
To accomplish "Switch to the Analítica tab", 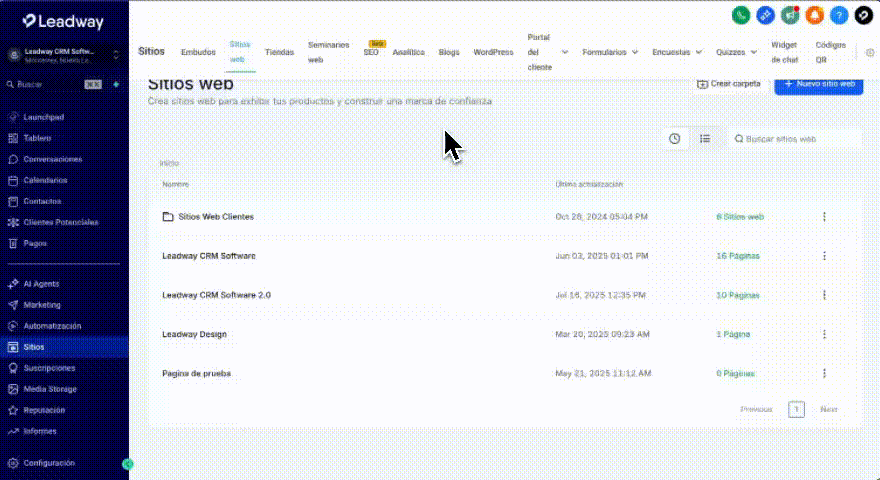I will tap(409, 52).
